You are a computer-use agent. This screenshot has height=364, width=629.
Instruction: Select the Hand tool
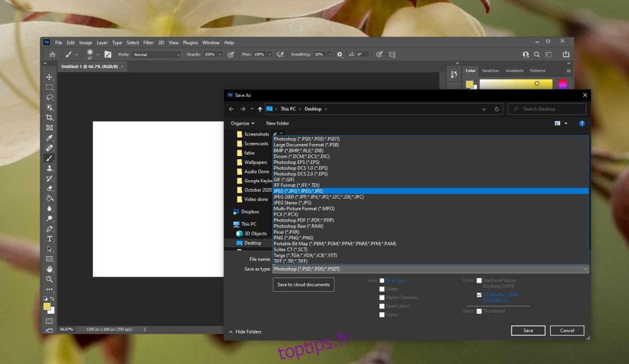[49, 269]
